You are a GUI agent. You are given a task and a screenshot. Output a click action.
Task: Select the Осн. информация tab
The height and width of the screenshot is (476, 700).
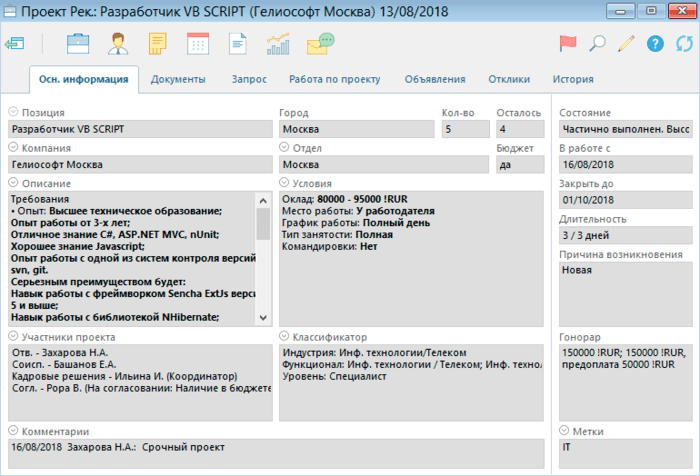pyautogui.click(x=84, y=79)
